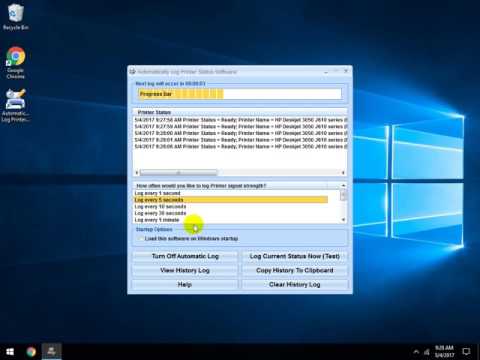Screen dimensions: 480x360
Task: Click right arrow of status log scrollbar
Action: click(343, 173)
